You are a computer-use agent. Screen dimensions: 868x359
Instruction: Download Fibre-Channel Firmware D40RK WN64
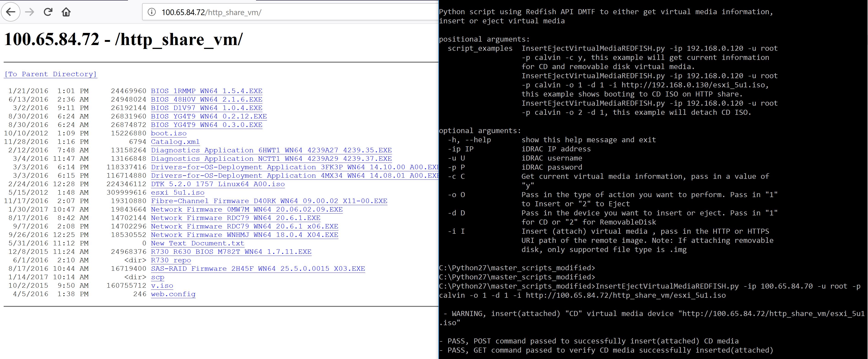coord(269,201)
